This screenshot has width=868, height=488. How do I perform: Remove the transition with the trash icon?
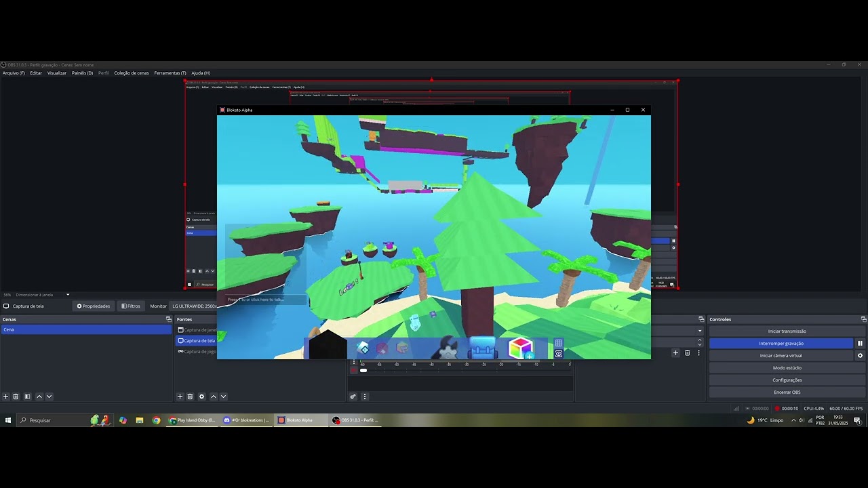(x=687, y=353)
